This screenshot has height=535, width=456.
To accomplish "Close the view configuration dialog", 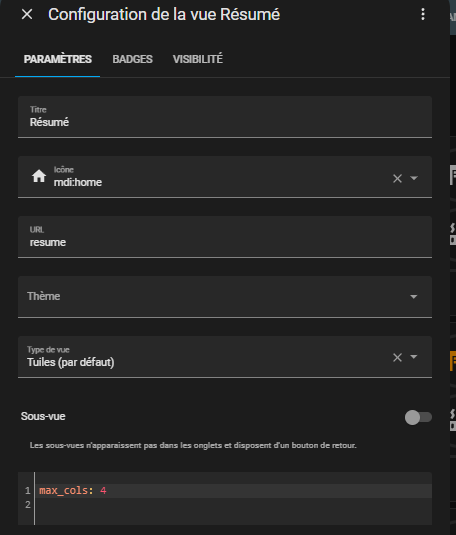I will point(27,14).
